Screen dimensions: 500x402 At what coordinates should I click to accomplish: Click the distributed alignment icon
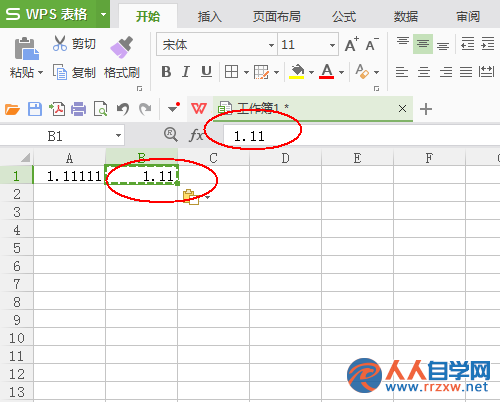pyautogui.click(x=486, y=71)
